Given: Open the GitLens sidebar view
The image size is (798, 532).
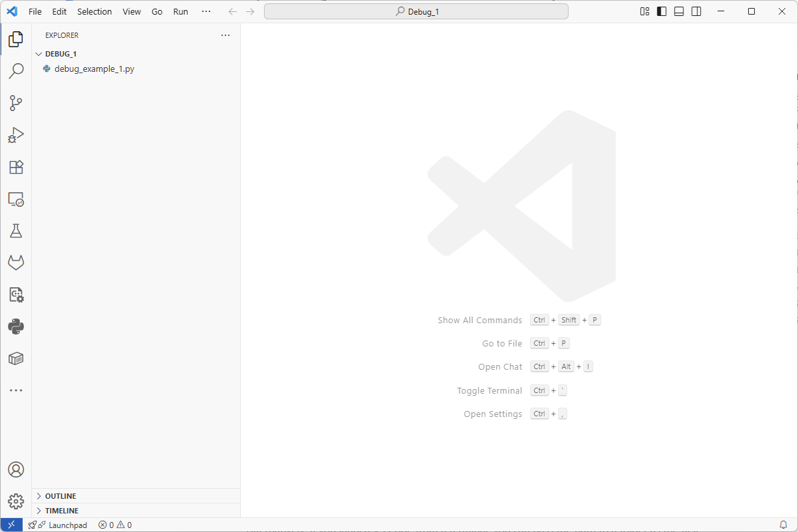Looking at the screenshot, I should (16, 263).
